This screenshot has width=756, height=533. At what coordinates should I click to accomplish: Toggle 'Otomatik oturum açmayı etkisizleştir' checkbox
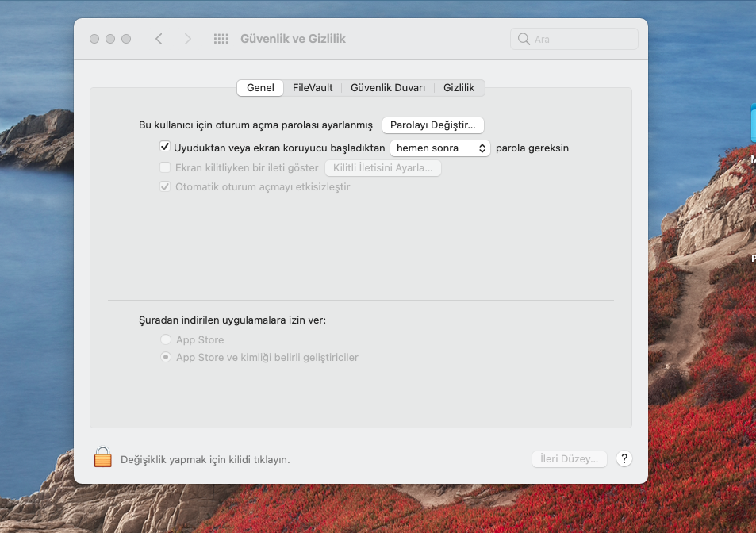(165, 187)
